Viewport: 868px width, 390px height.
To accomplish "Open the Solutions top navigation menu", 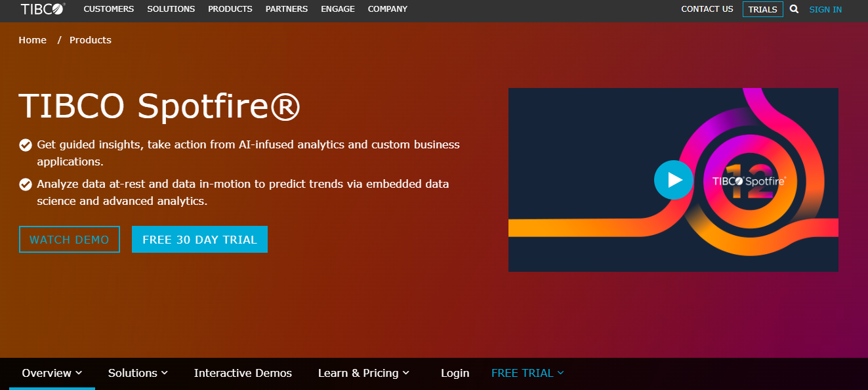I will 171,9.
